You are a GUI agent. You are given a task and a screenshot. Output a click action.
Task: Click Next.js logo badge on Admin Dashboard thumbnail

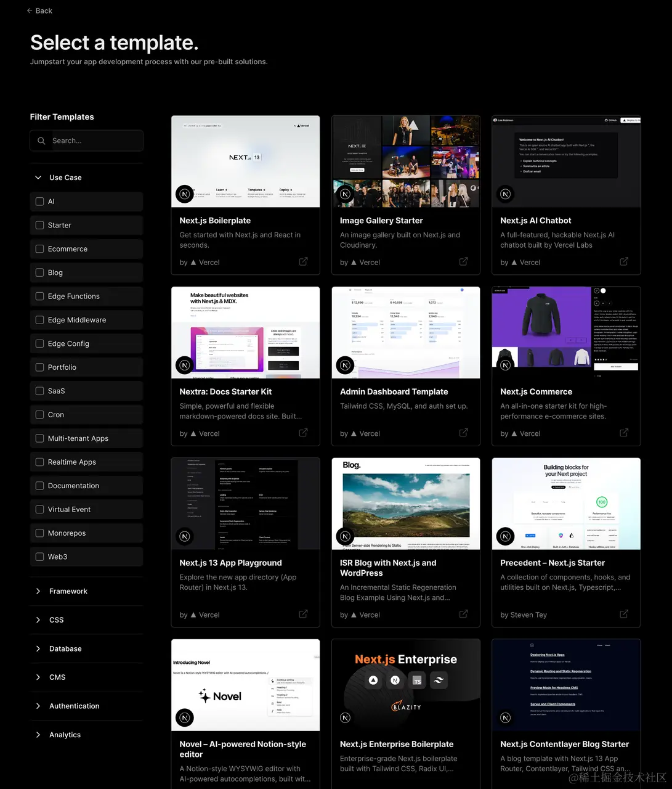coord(345,365)
